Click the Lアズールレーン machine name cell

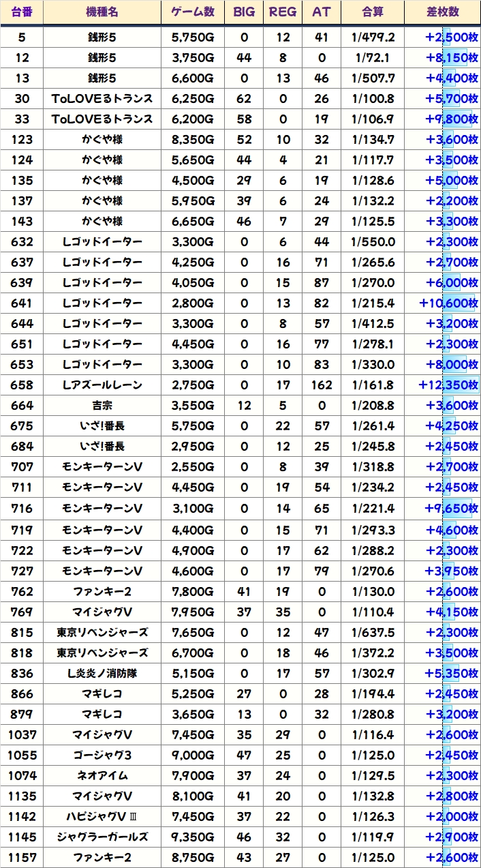102,385
